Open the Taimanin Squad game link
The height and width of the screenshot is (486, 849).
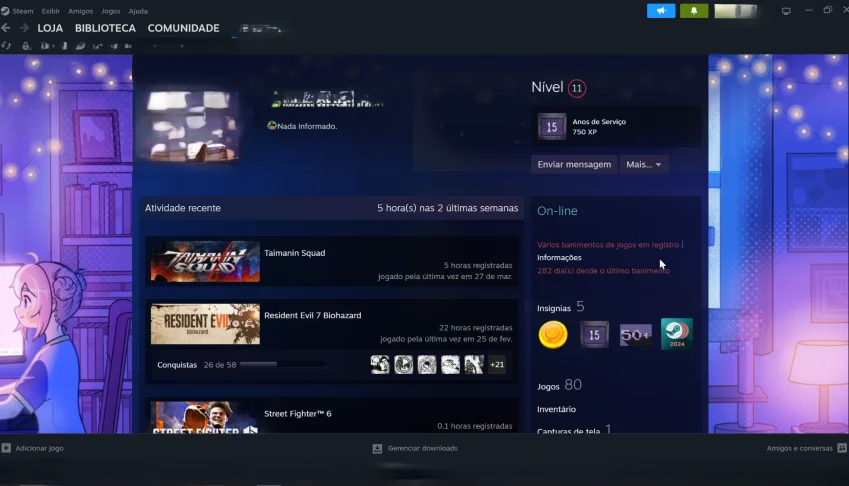[295, 253]
